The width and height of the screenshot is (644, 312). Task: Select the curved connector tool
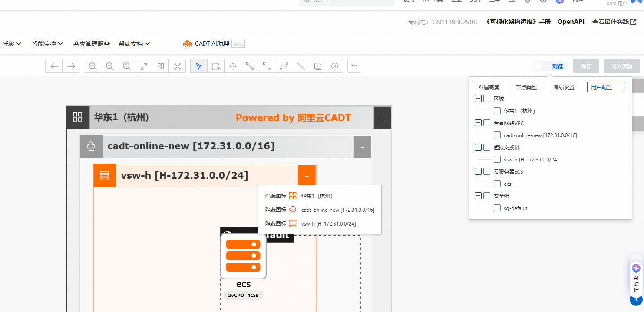point(284,66)
